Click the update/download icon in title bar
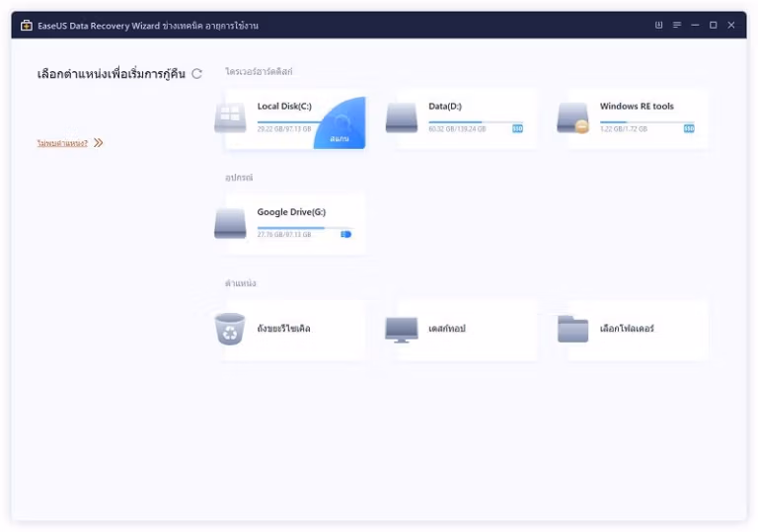 click(x=658, y=25)
